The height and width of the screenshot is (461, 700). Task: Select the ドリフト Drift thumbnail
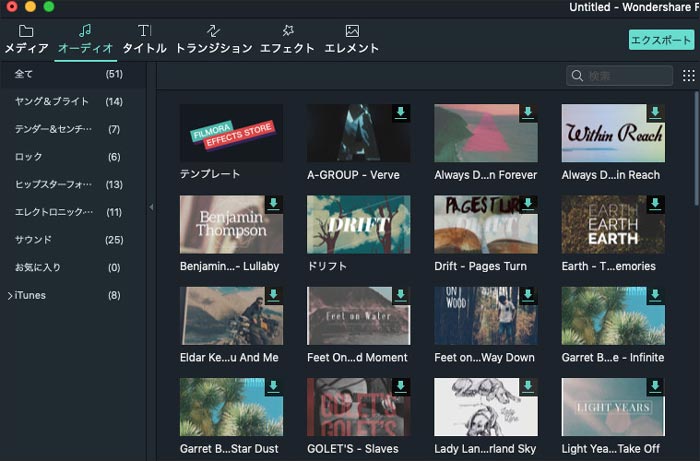point(358,224)
